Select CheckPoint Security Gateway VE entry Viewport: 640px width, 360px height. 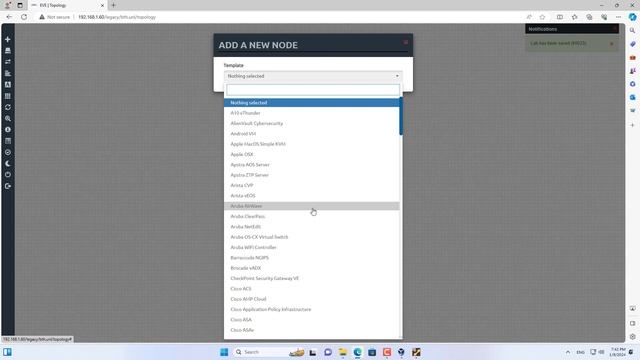point(311,278)
